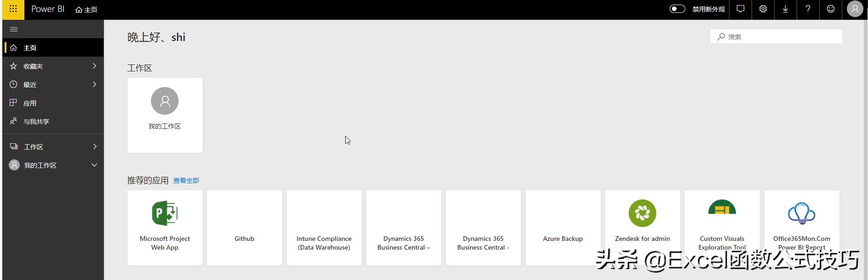The height and width of the screenshot is (280, 868).
Task: Open the feedback smiley icon
Action: pos(831,9)
